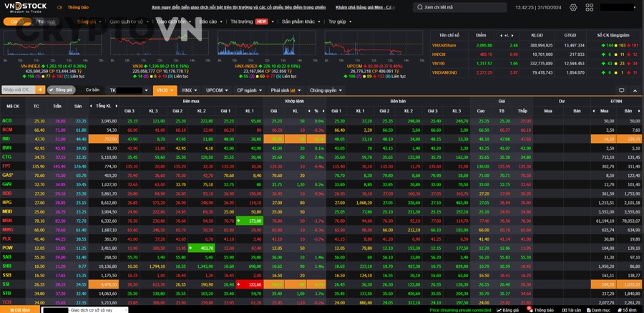The width and height of the screenshot is (644, 313).
Task: Open Khám phá Bảng giá Mini link
Action: [366, 7]
